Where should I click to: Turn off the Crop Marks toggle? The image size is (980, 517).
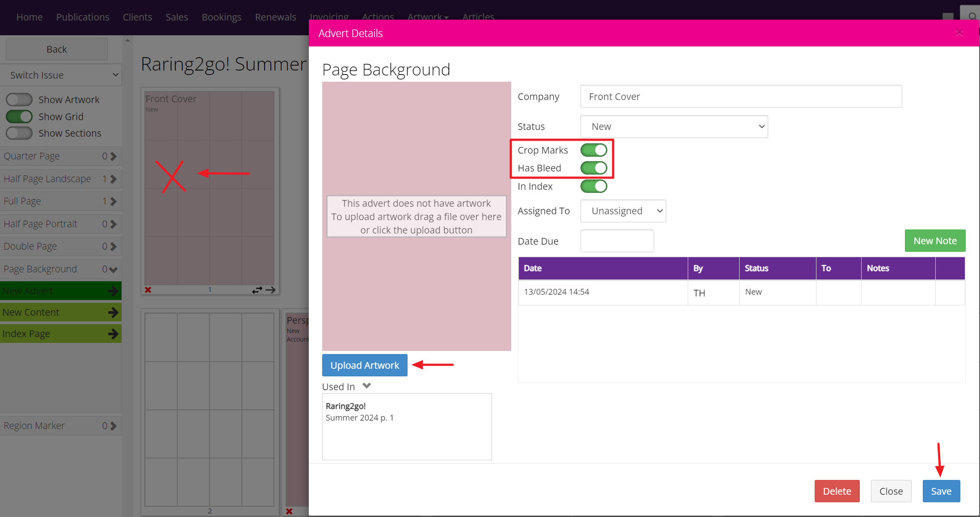[x=593, y=150]
